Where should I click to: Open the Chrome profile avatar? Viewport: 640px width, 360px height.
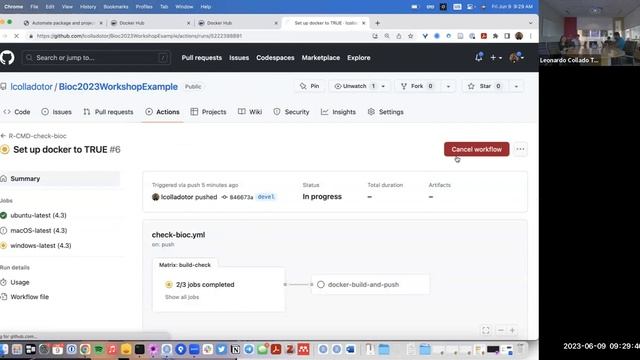(519, 36)
